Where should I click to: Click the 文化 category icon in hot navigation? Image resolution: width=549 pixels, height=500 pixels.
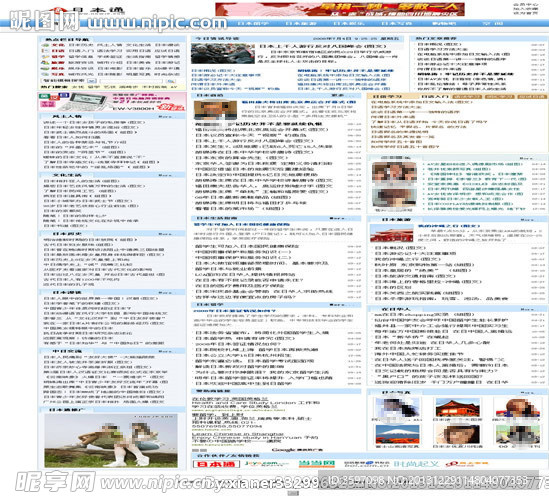pyautogui.click(x=45, y=45)
